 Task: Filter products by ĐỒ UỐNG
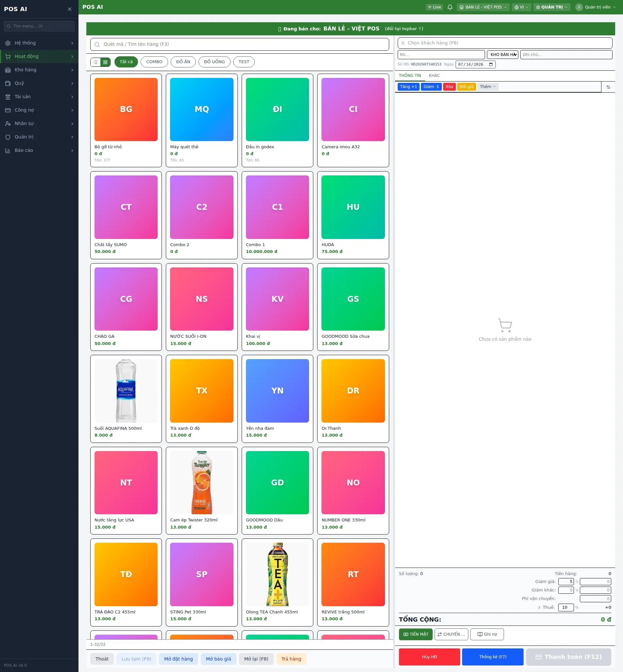click(x=214, y=62)
